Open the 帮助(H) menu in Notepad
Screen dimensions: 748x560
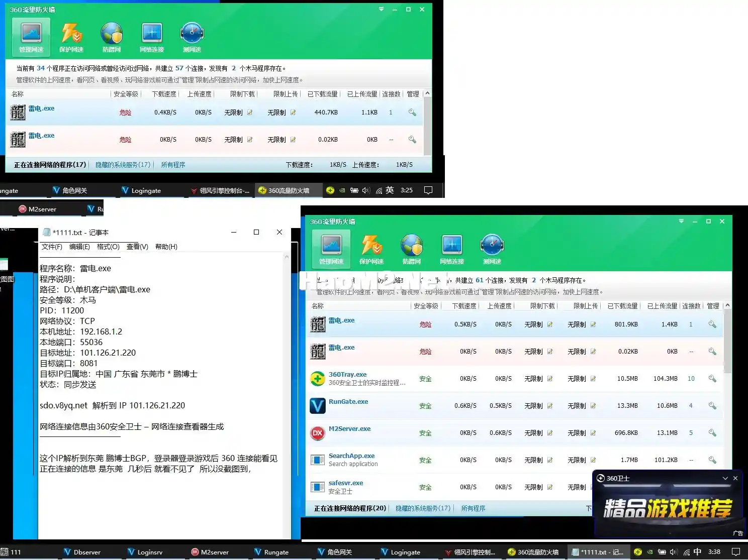166,247
